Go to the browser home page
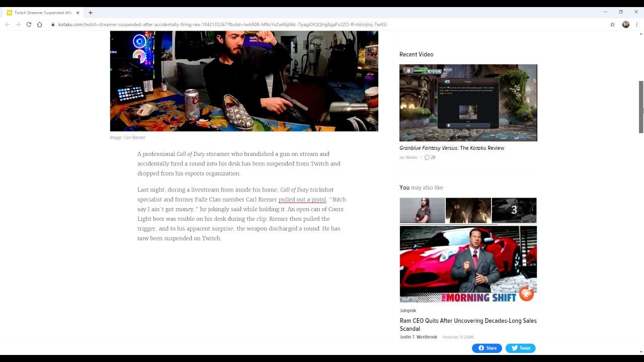The width and height of the screenshot is (644, 362). click(39, 24)
